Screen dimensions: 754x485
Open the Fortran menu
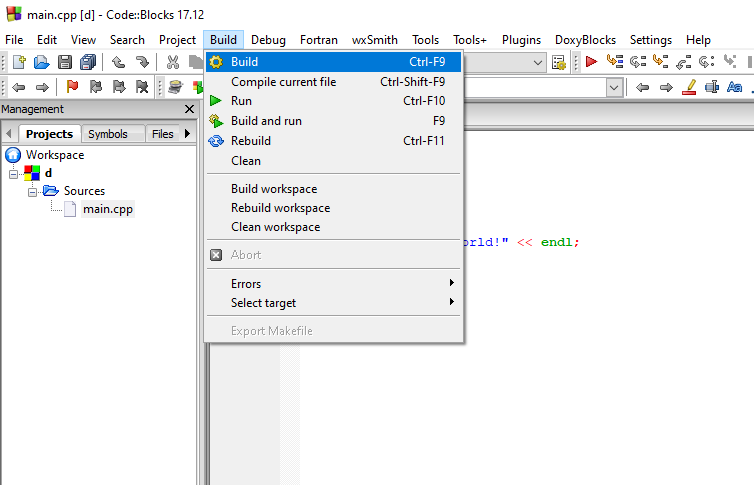[319, 40]
